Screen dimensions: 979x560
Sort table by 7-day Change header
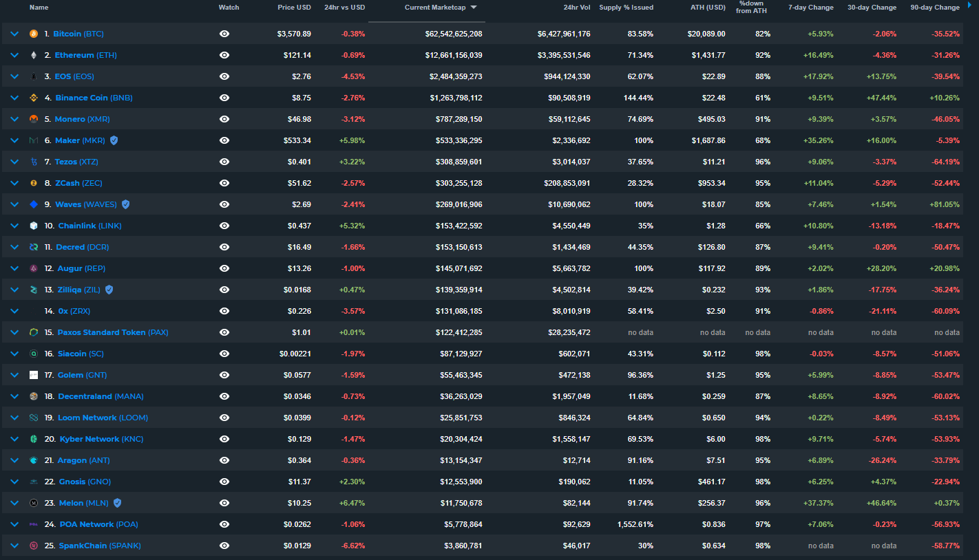point(810,8)
